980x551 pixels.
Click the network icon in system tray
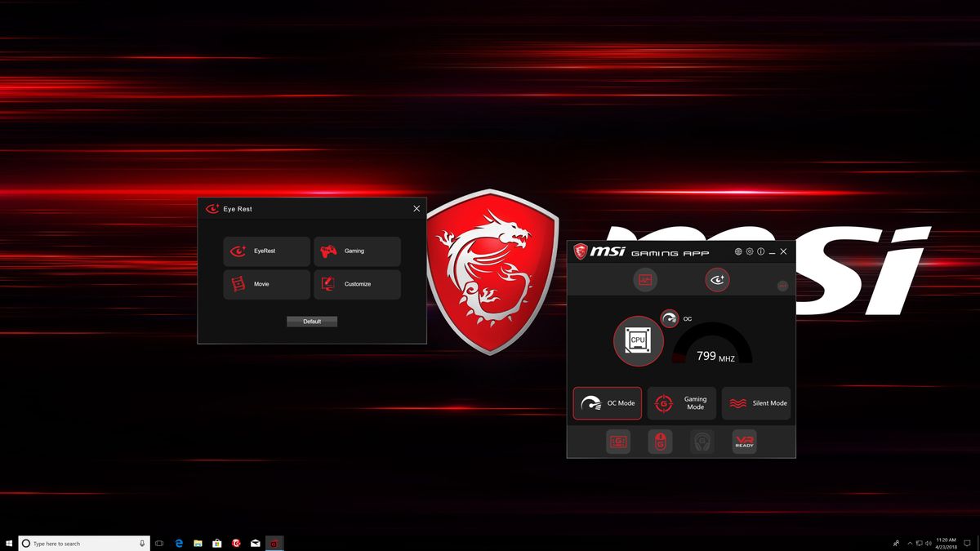(920, 543)
